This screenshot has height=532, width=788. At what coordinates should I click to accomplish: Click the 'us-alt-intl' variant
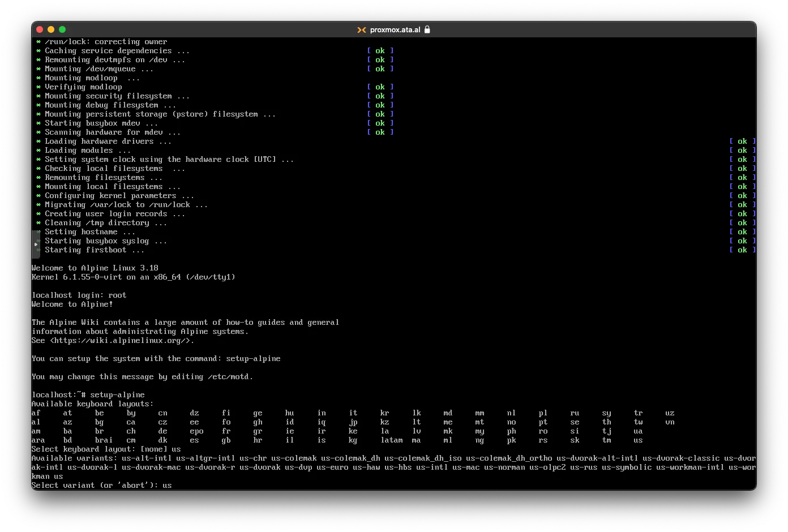[x=147, y=458]
